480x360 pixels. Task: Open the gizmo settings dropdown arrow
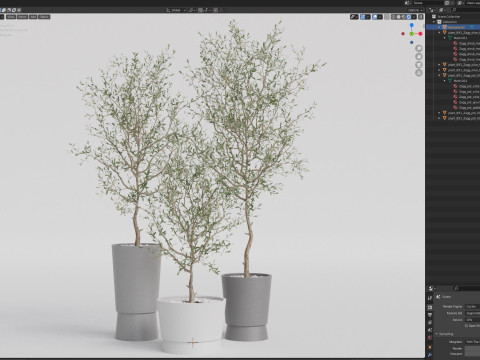point(368,17)
